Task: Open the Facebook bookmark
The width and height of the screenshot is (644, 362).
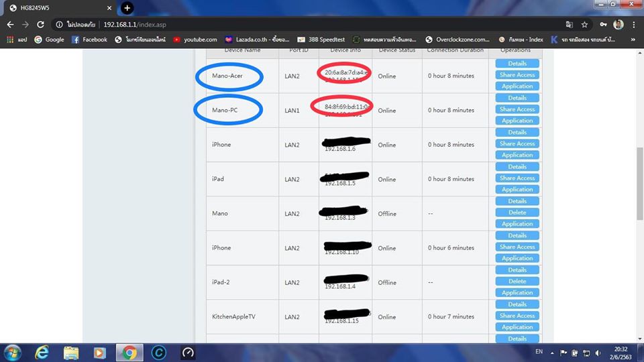Action: 89,40
